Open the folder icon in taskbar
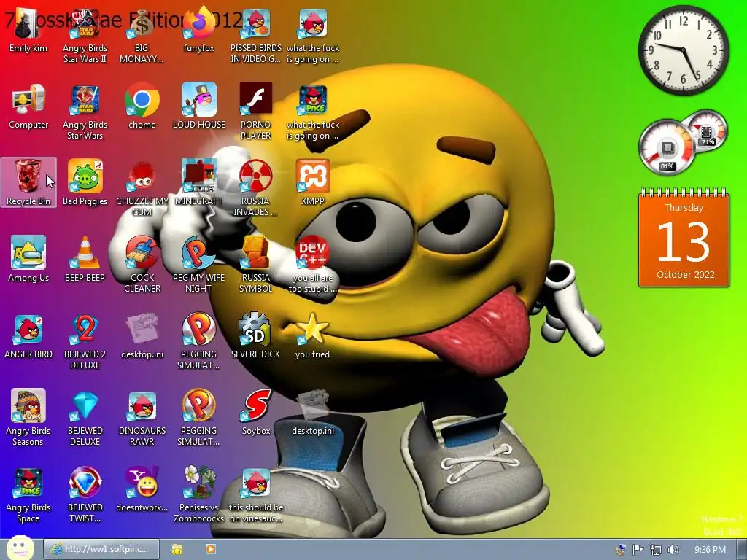Screen dimensions: 747x560 (177, 550)
